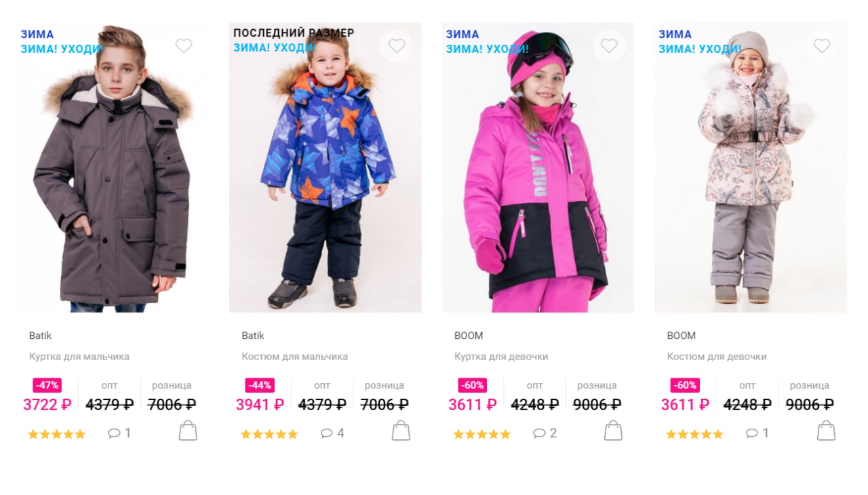
Task: View 2 comments on BOOM girl's jacket
Action: [x=545, y=433]
